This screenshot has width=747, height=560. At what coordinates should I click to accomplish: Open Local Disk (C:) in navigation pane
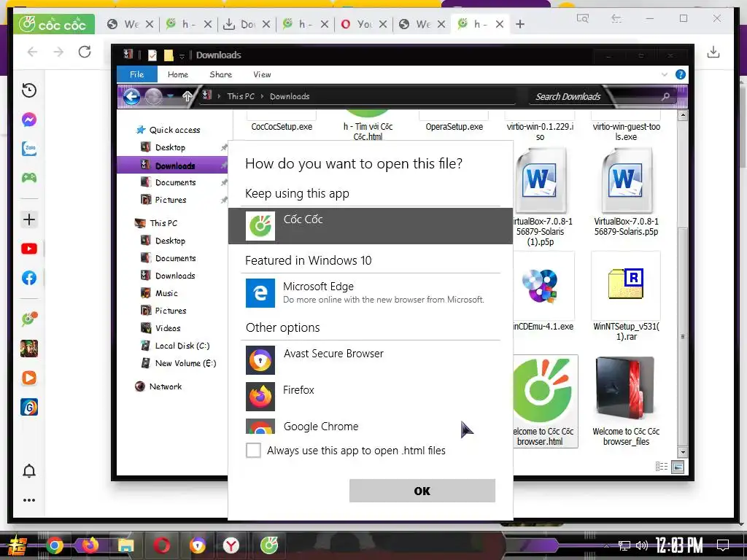182,346
